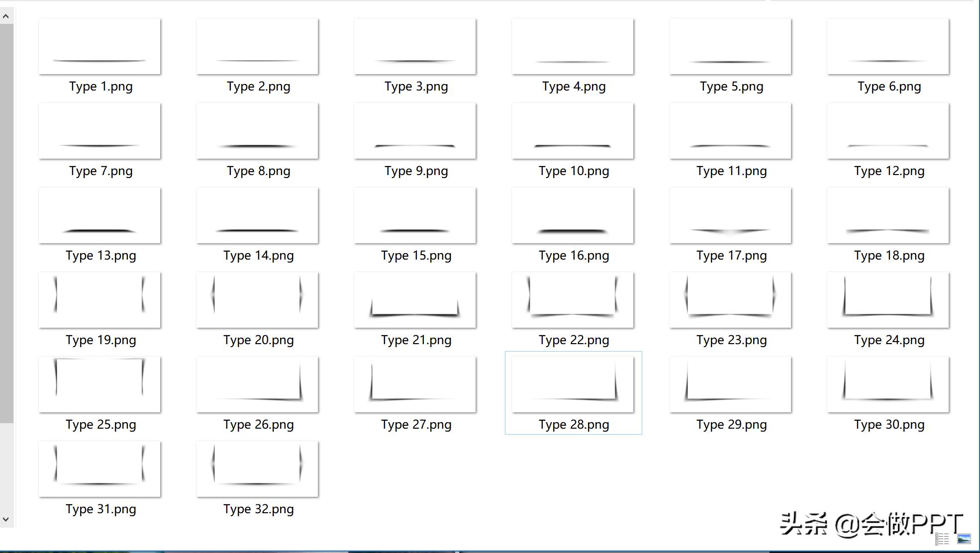Viewport: 980px width, 553px height.
Task: Select Type 21.png thumbnail
Action: (415, 300)
